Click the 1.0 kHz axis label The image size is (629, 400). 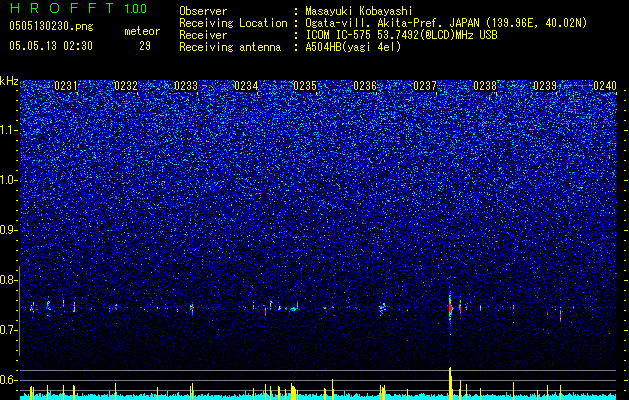pos(9,180)
